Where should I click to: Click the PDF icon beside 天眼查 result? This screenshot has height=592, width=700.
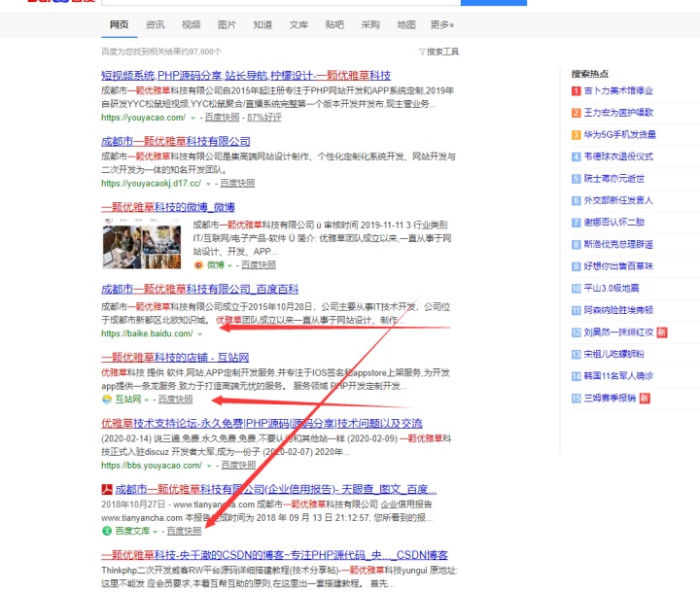click(x=107, y=490)
